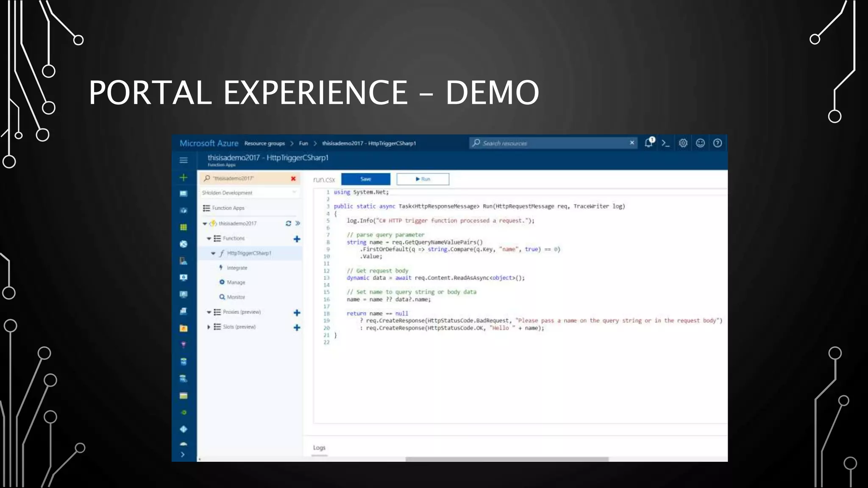The height and width of the screenshot is (488, 868).
Task: Click the thisisademo2017 - HttpTriggerCSharp1 breadcrumb
Action: pyautogui.click(x=369, y=144)
